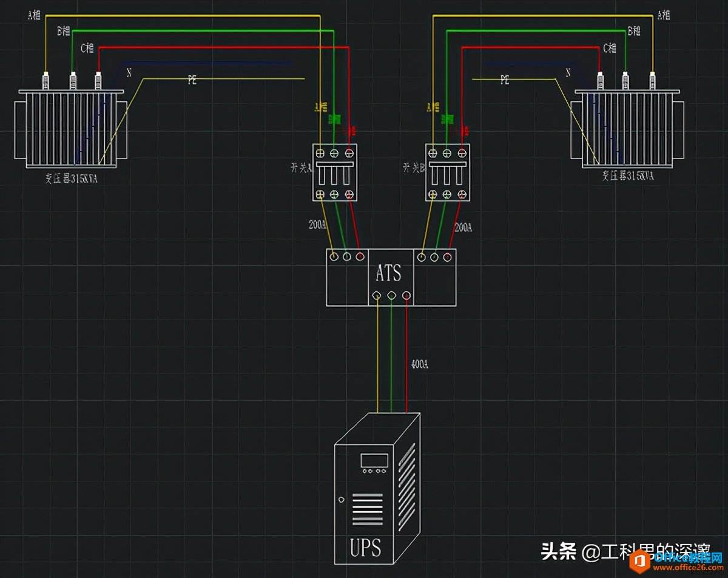Click switch A top yellow phase terminal
This screenshot has height=578, width=728.
(320, 154)
